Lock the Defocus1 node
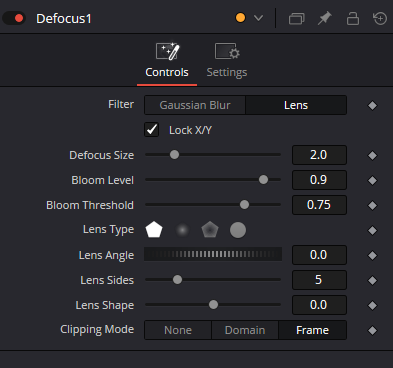 point(353,18)
